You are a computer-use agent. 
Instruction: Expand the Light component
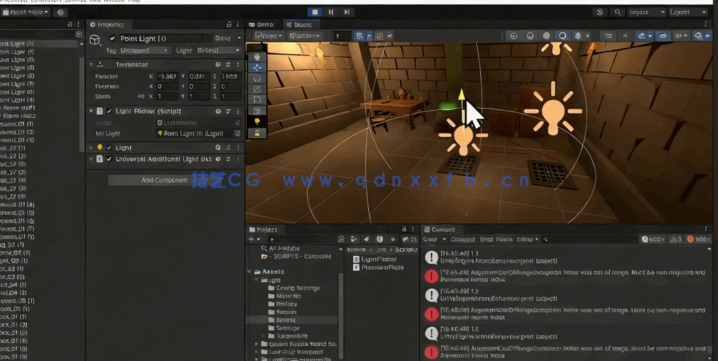91,148
